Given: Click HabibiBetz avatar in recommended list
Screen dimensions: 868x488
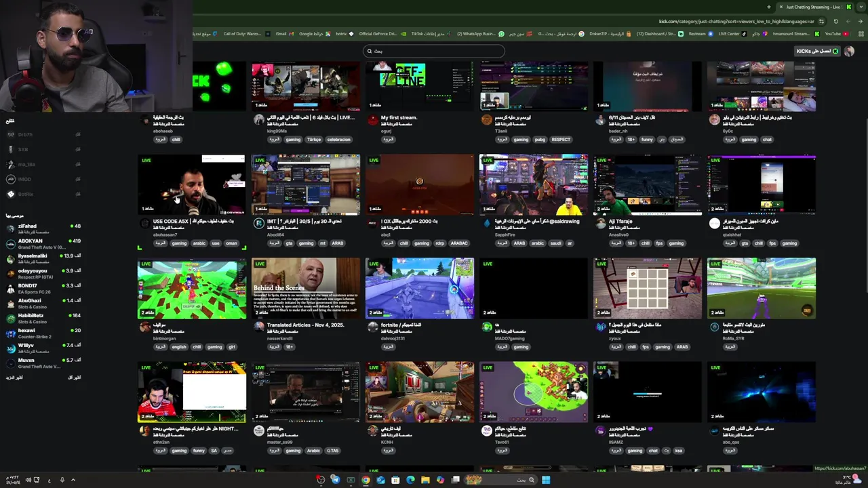Looking at the screenshot, I should click(11, 319).
